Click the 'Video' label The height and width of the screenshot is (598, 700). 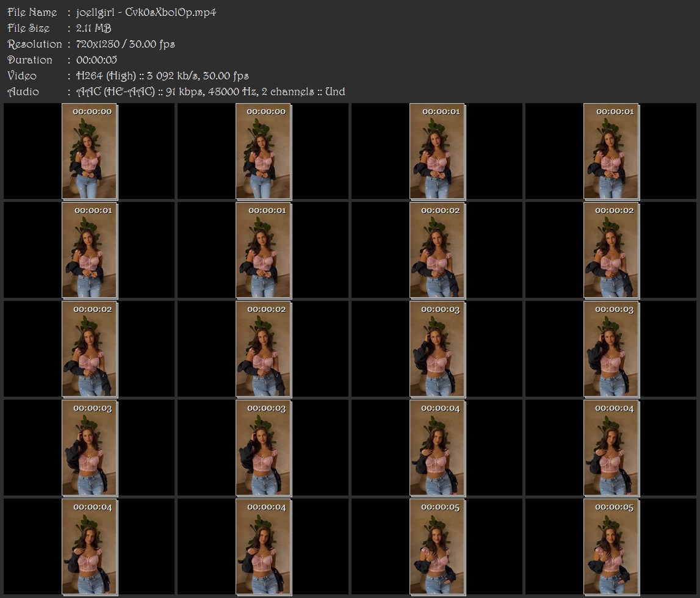point(22,76)
